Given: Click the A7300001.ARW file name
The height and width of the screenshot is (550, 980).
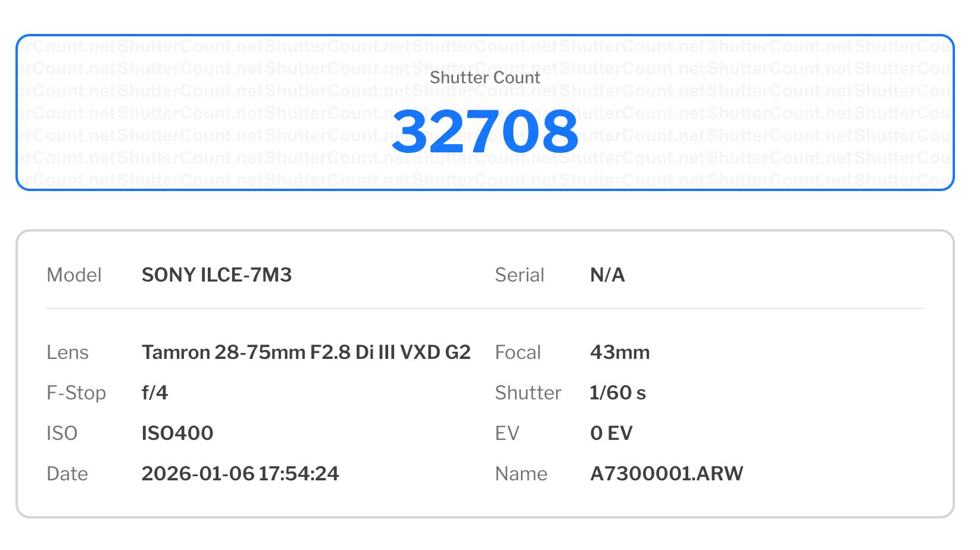Looking at the screenshot, I should [666, 474].
